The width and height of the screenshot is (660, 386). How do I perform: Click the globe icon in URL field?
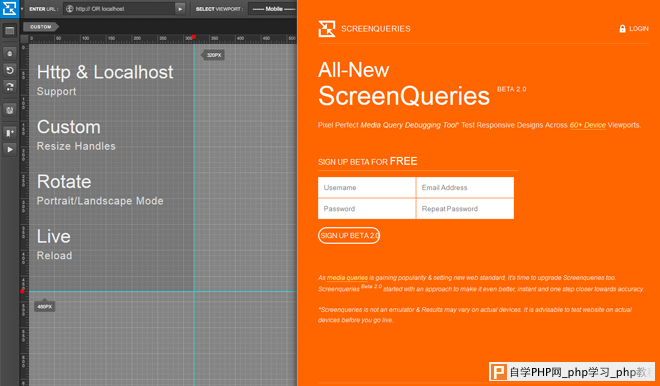(x=70, y=9)
